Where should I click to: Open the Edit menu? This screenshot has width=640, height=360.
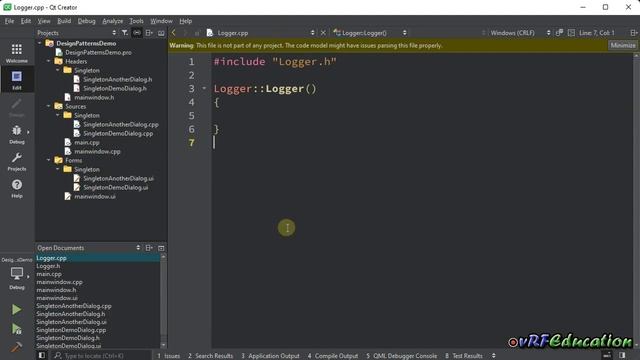26,21
